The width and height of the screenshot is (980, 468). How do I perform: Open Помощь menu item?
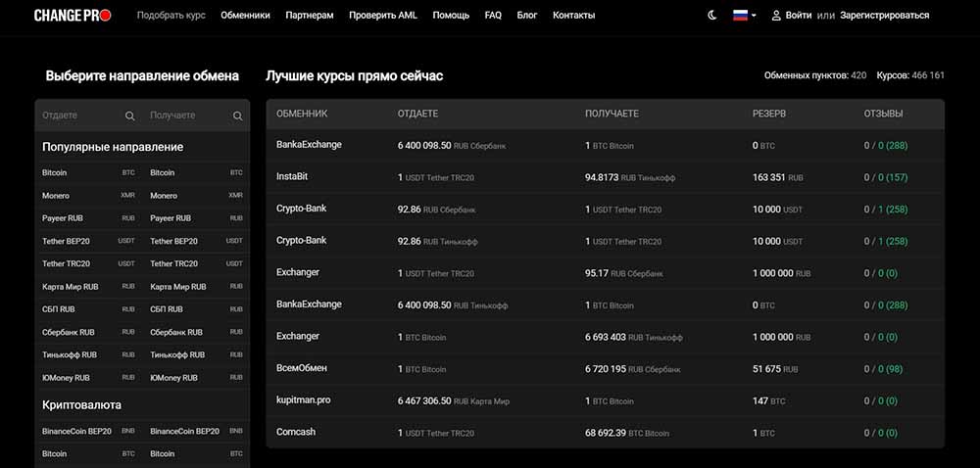451,16
